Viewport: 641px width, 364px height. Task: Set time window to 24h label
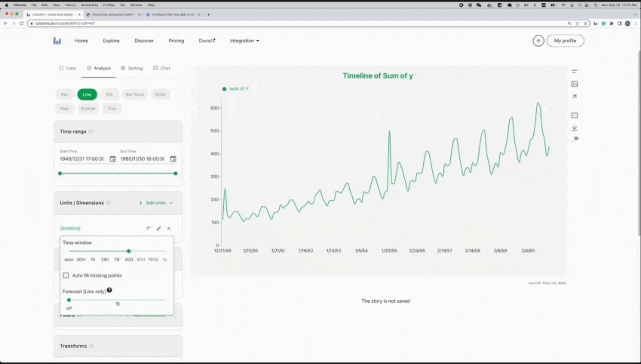(105, 260)
